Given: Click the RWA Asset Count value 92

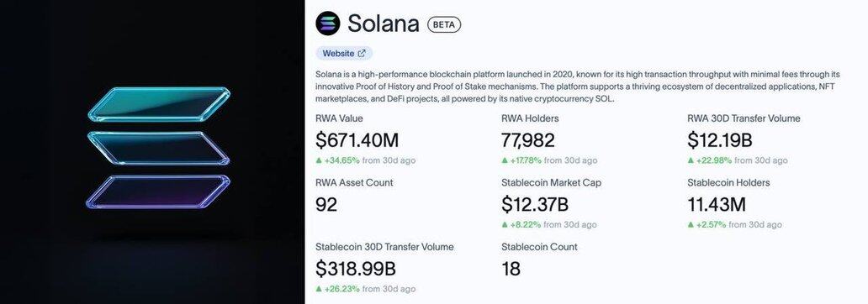Looking at the screenshot, I should coord(326,205).
